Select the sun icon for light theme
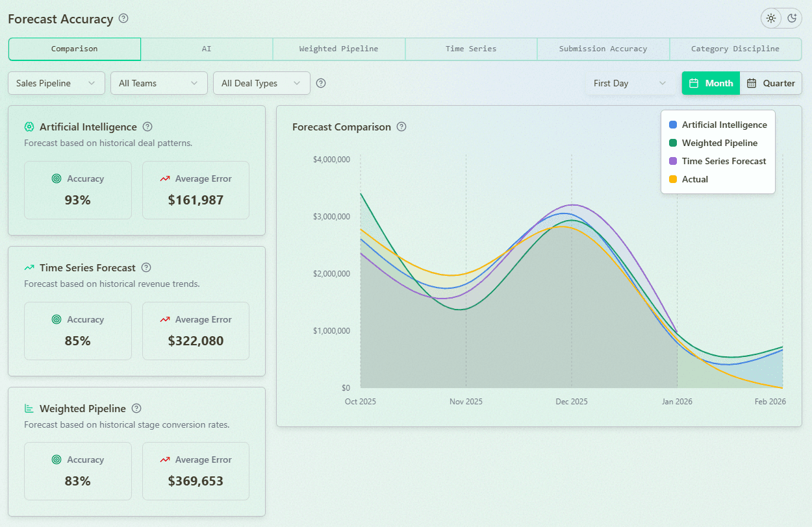 click(771, 18)
